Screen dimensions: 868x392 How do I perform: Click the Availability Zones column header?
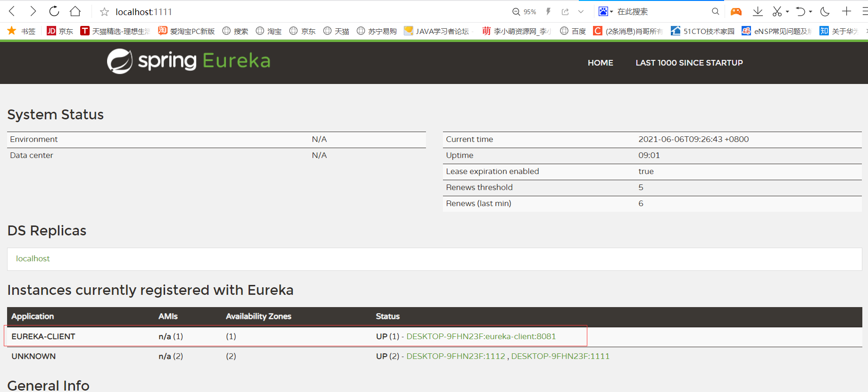(x=259, y=316)
